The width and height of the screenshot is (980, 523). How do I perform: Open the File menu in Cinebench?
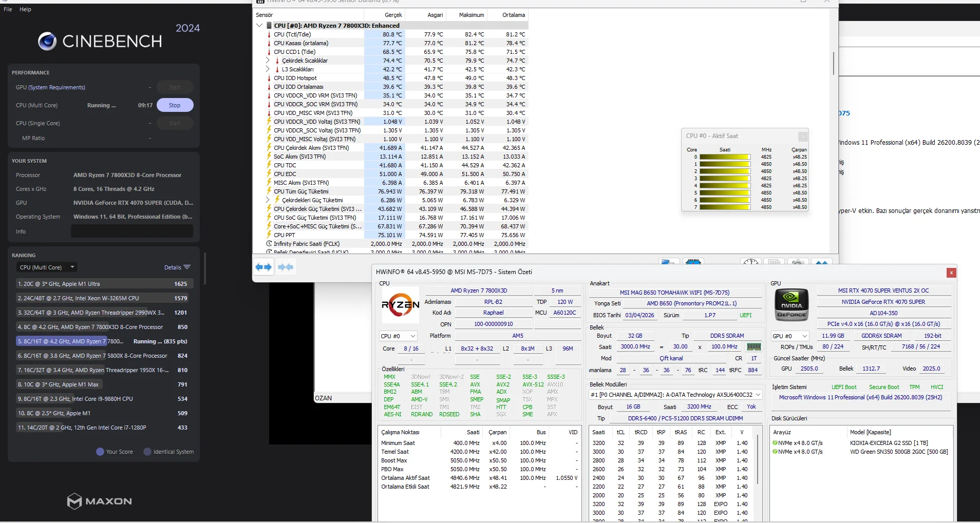(x=8, y=9)
